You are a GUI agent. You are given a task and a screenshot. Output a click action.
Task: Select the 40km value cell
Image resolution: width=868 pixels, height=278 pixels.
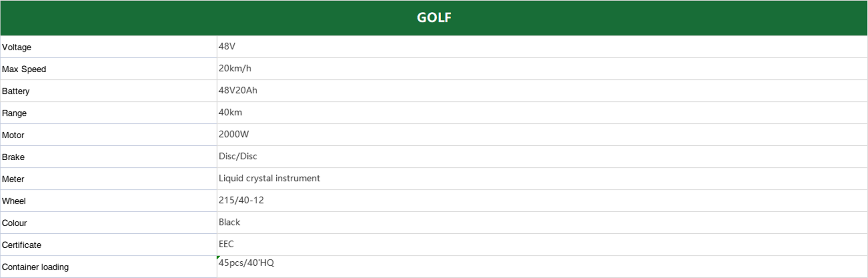[542, 113]
